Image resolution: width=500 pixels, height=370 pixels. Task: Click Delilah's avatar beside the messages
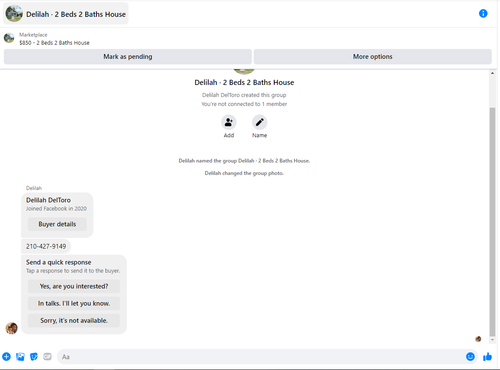(12, 328)
